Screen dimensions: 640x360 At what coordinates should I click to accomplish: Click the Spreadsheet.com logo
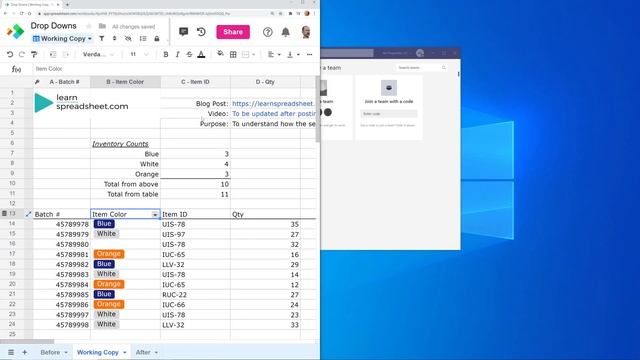point(16,31)
